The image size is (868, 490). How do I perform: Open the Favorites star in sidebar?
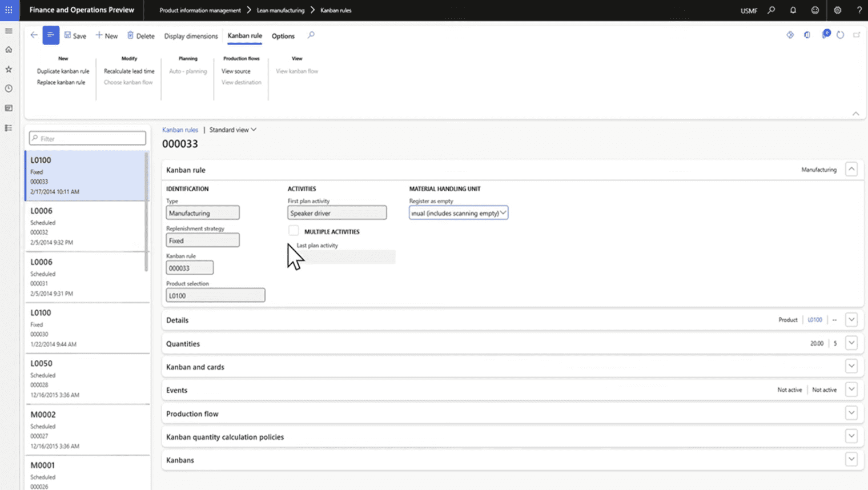[9, 69]
